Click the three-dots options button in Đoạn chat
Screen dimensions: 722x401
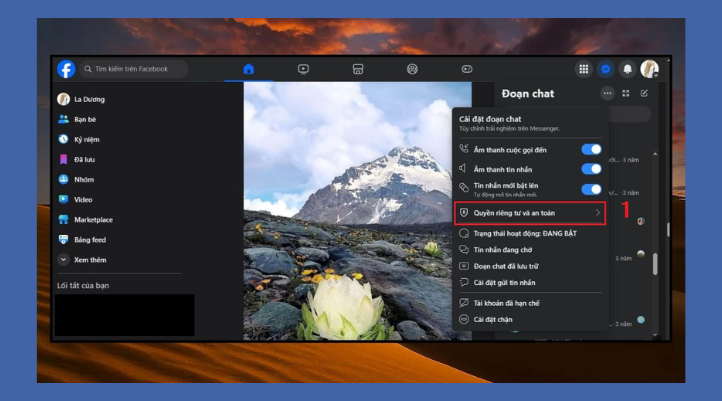tap(607, 93)
